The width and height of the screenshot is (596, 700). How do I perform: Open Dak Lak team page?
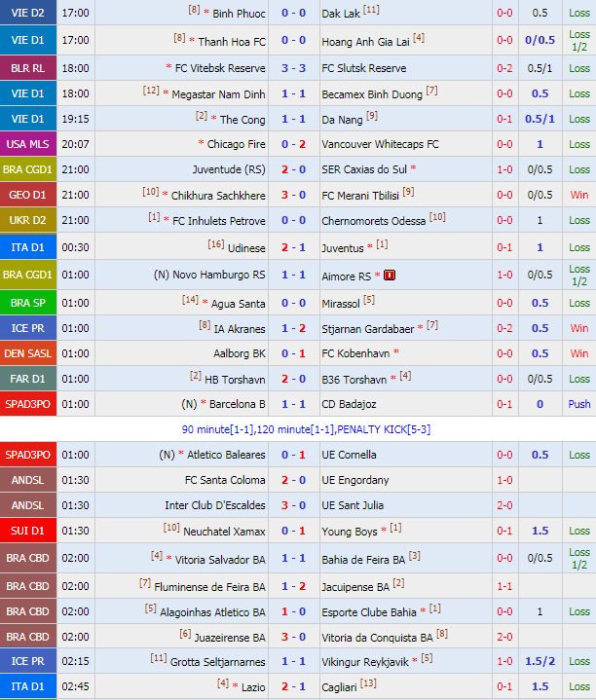tap(341, 14)
